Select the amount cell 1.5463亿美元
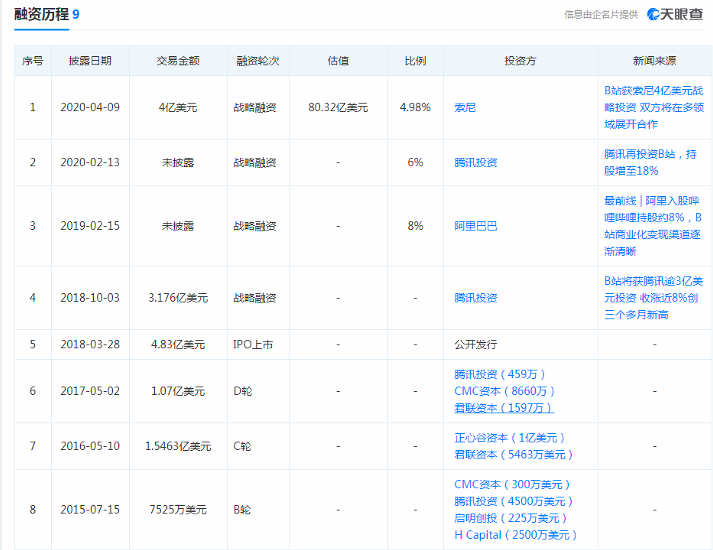Image resolution: width=713 pixels, height=550 pixels. coord(178,446)
